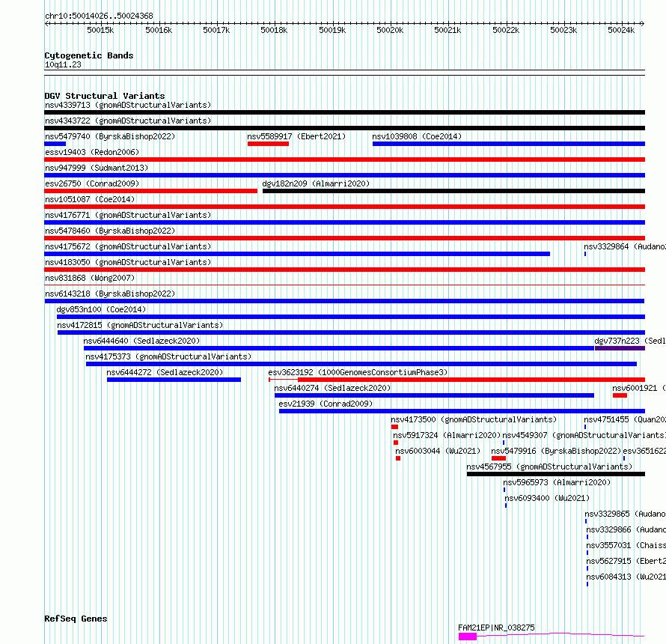Click the ruler's right end arrow
This screenshot has width=666, height=644.
click(642, 24)
